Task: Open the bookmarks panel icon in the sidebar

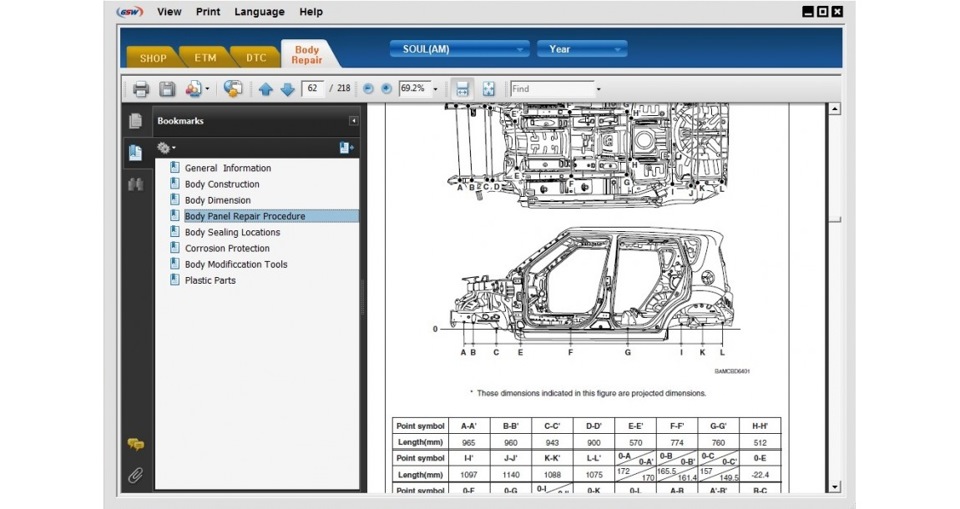Action: click(x=135, y=152)
